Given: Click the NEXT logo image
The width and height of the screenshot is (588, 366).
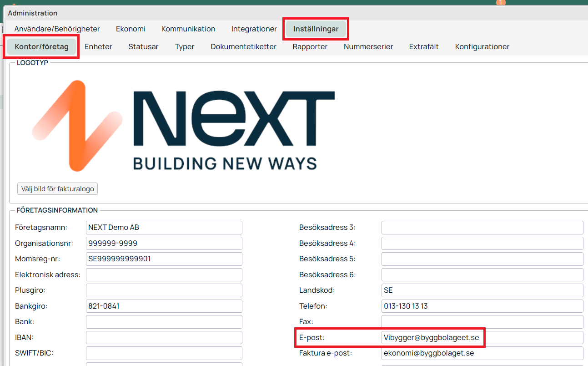Looking at the screenshot, I should click(x=184, y=126).
